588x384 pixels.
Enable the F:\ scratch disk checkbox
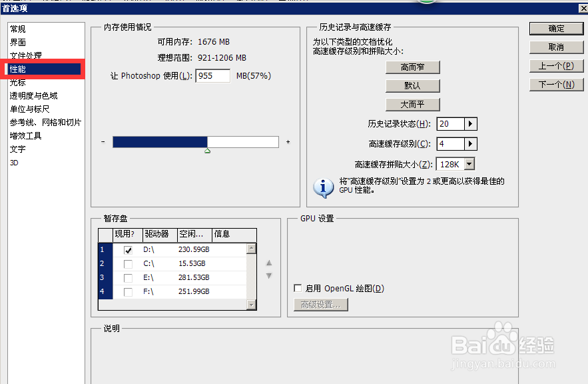point(128,291)
